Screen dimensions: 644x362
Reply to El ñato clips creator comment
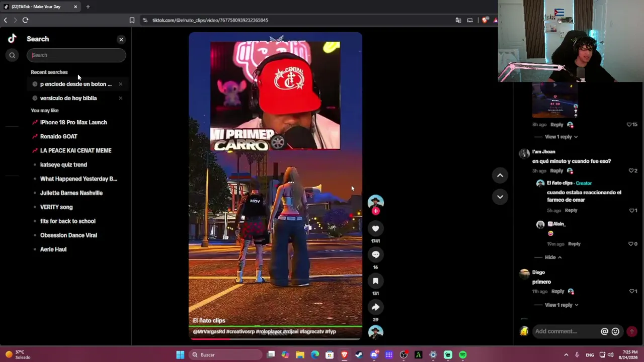tap(571, 210)
